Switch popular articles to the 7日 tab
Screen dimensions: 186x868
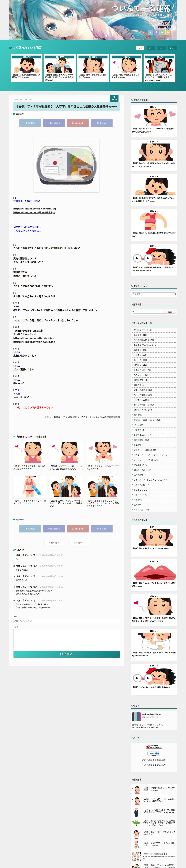pyautogui.click(x=162, y=48)
